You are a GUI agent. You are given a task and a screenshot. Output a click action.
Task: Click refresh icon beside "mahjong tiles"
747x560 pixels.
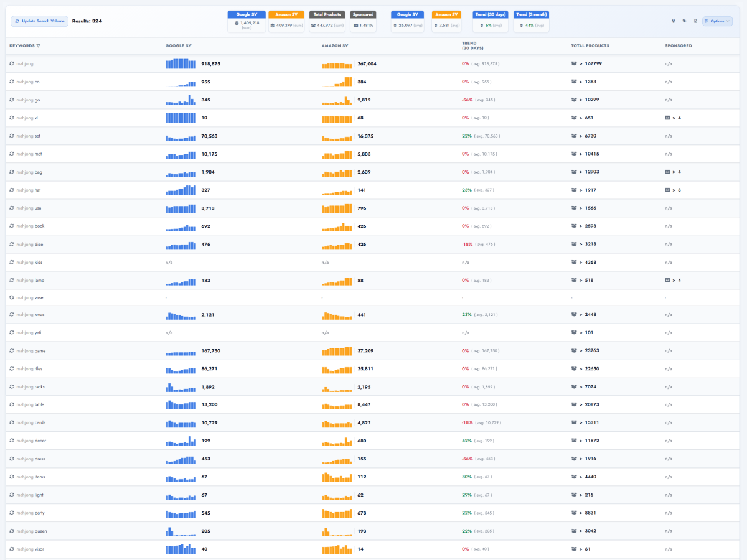(x=11, y=369)
